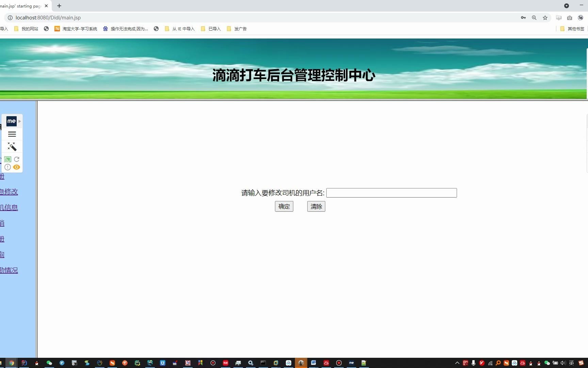Bookmark this page with the star icon
588x368 pixels.
(x=545, y=18)
